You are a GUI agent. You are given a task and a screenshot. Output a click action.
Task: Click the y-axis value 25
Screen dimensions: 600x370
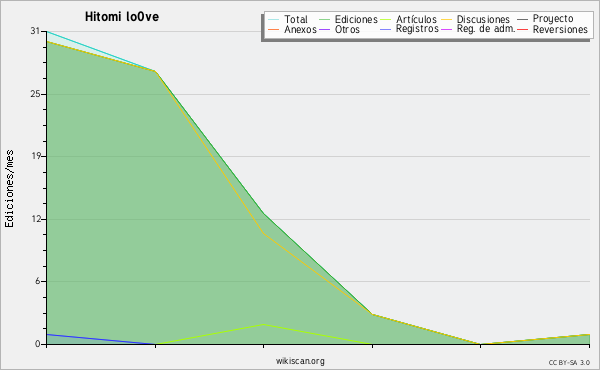[x=35, y=94]
